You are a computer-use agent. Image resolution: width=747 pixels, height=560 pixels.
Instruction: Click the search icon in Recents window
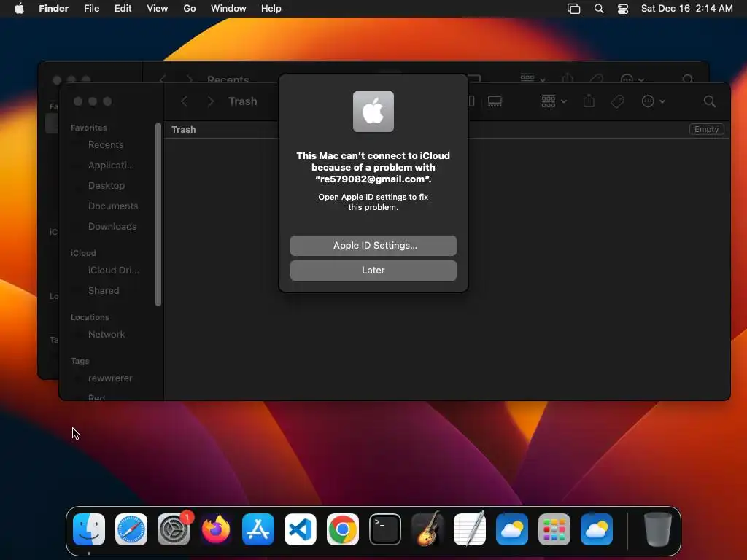tap(687, 79)
